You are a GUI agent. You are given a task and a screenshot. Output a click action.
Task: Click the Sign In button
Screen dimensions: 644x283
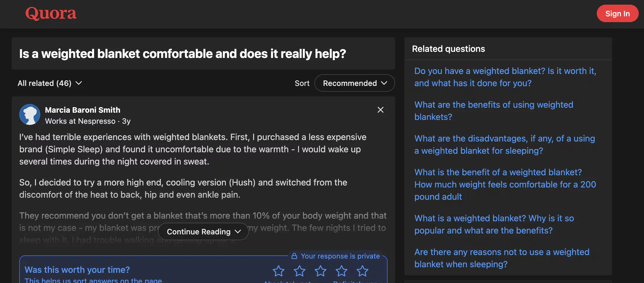(617, 14)
